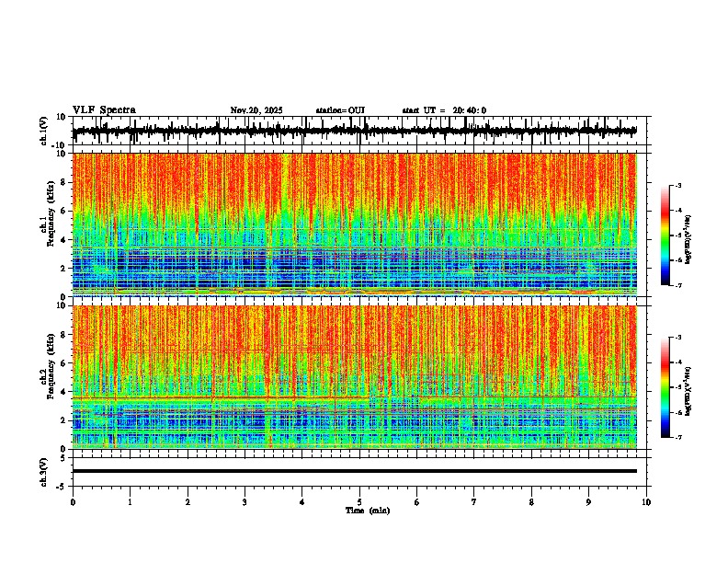Click the "6" kHz tick on ch.1 frequency axis
Viewport: 728px width, 563px height.
point(64,211)
